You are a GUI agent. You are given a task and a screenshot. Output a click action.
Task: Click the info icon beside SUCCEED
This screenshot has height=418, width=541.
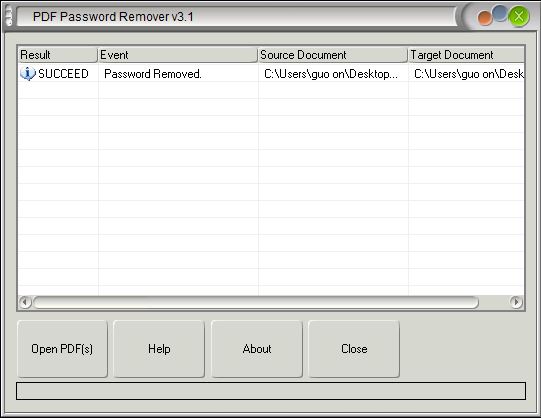tap(28, 73)
